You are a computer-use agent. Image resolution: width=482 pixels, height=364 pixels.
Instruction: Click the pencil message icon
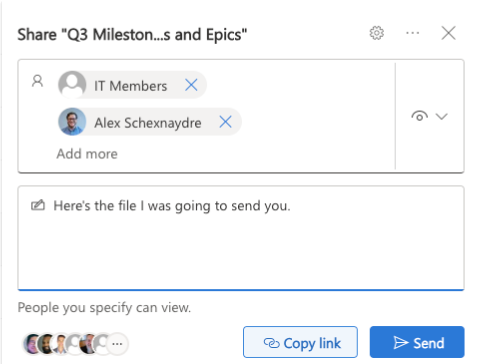tap(38, 205)
